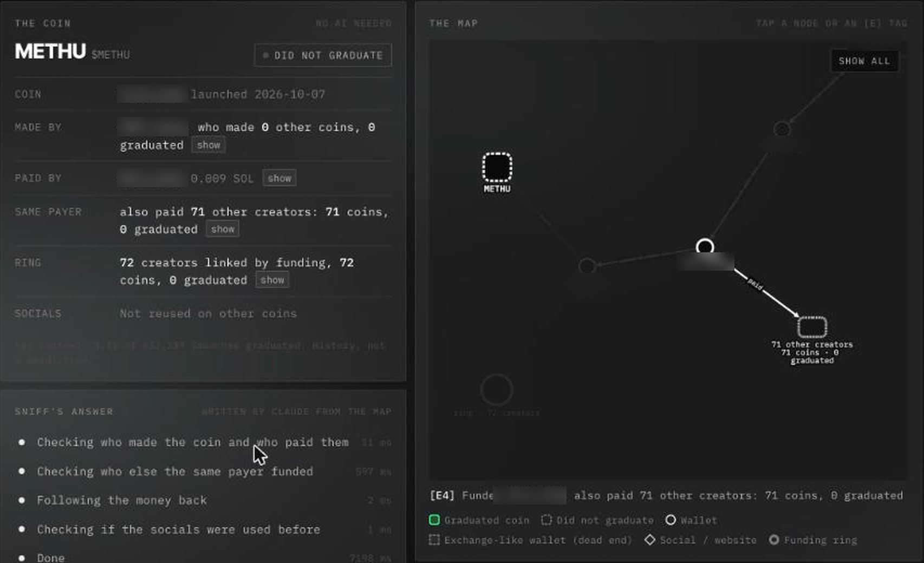Expand the Made By row with show
This screenshot has width=924, height=563.
[x=209, y=145]
